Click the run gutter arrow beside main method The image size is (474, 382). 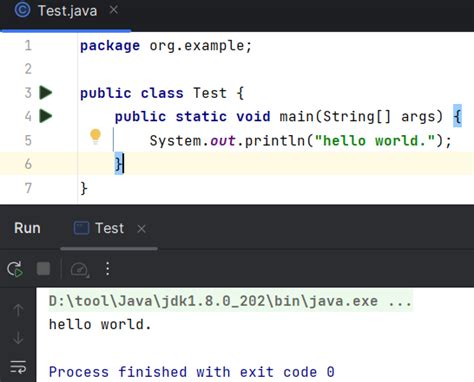coord(46,116)
